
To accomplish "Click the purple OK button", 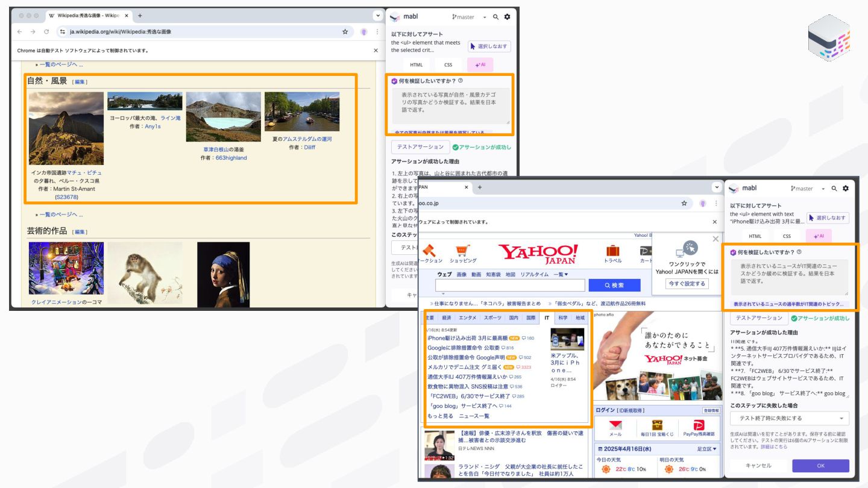I will click(x=820, y=466).
